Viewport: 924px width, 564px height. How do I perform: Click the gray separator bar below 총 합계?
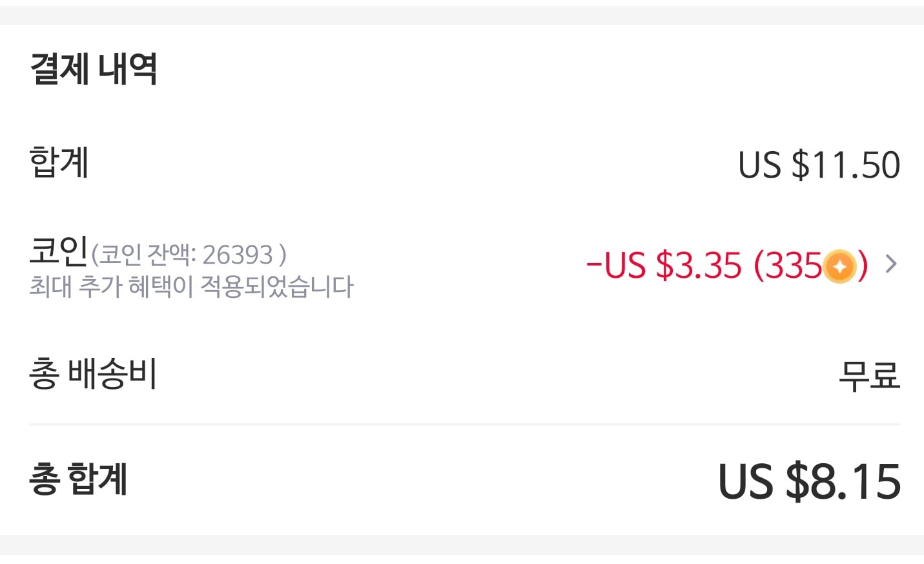(x=462, y=545)
